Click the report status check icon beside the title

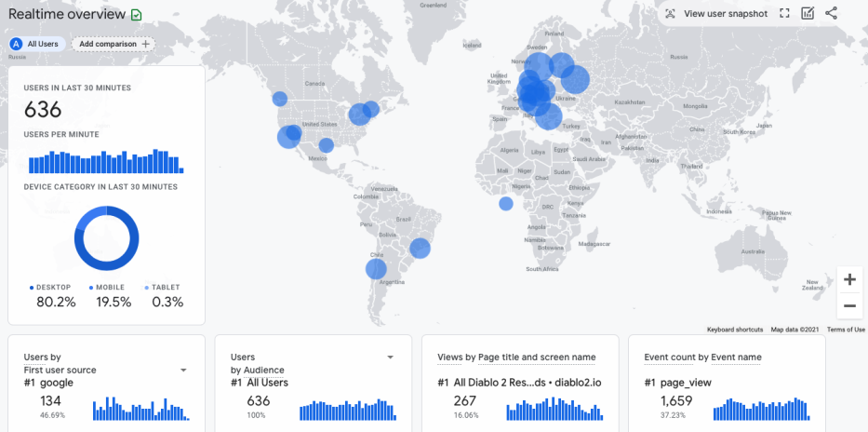pos(137,14)
